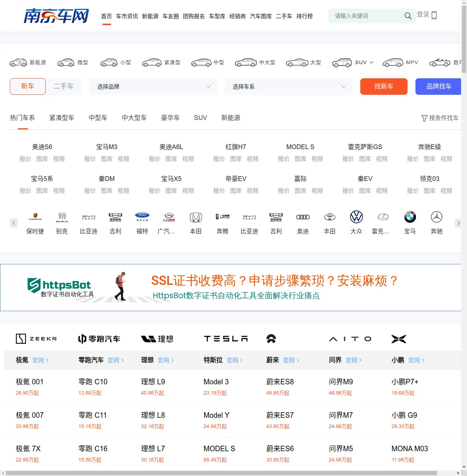Image resolution: width=467 pixels, height=476 pixels.
Task: Show previous brands with left carousel arrow
Action: point(14,223)
